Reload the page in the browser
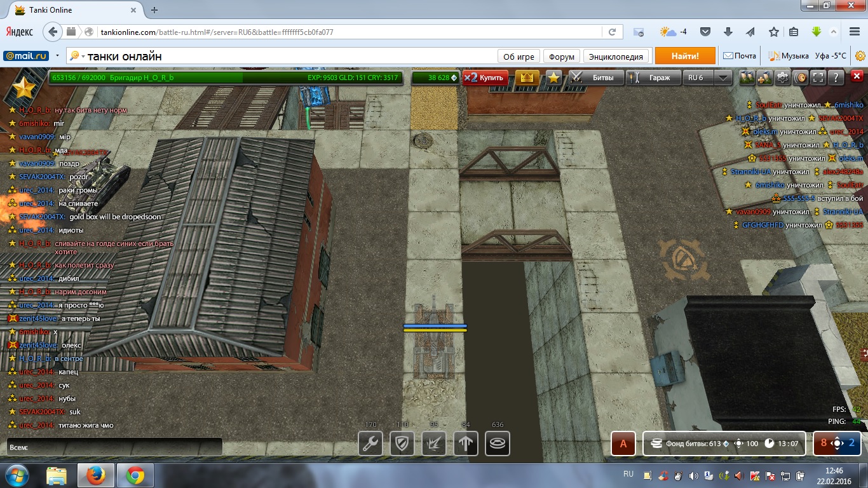This screenshot has width=868, height=488. tap(612, 32)
